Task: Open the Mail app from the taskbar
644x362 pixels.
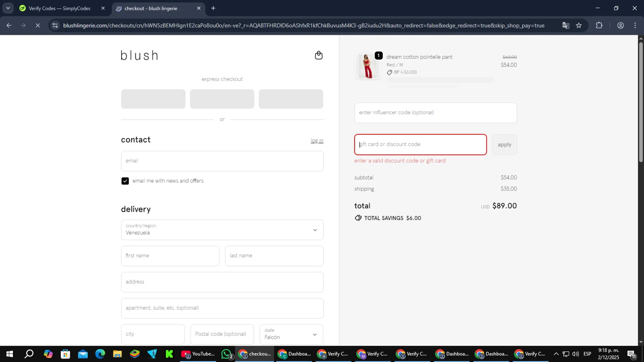Action: 83,354
